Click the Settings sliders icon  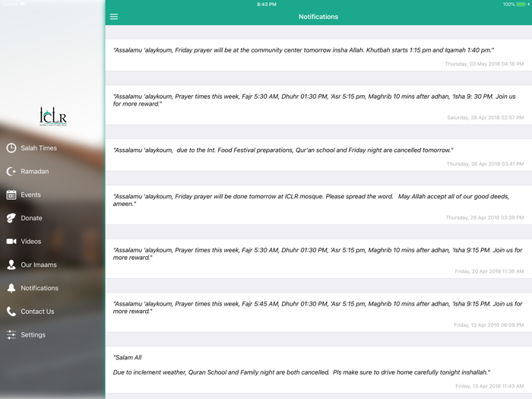[11, 334]
